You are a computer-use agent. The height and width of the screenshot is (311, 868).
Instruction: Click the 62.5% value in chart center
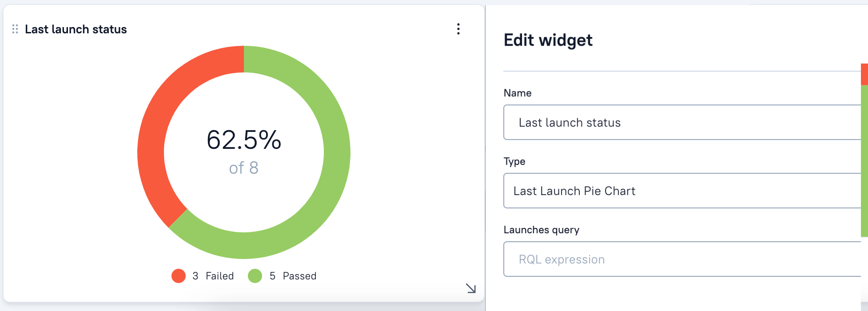tap(244, 140)
